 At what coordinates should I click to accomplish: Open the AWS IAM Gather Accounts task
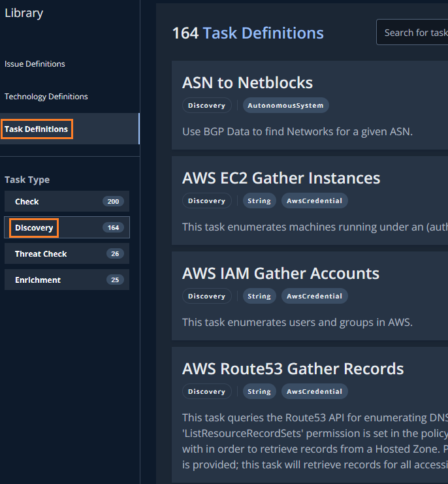pos(280,274)
